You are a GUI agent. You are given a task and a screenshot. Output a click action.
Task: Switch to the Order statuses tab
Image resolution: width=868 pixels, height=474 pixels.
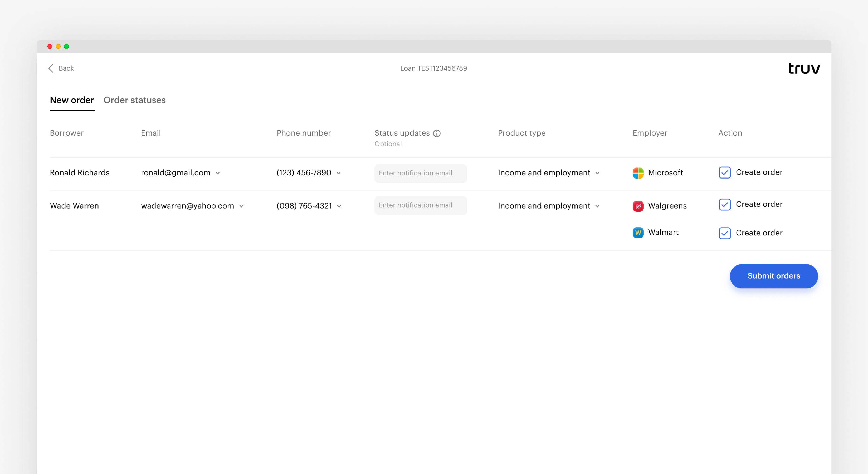pyautogui.click(x=134, y=100)
